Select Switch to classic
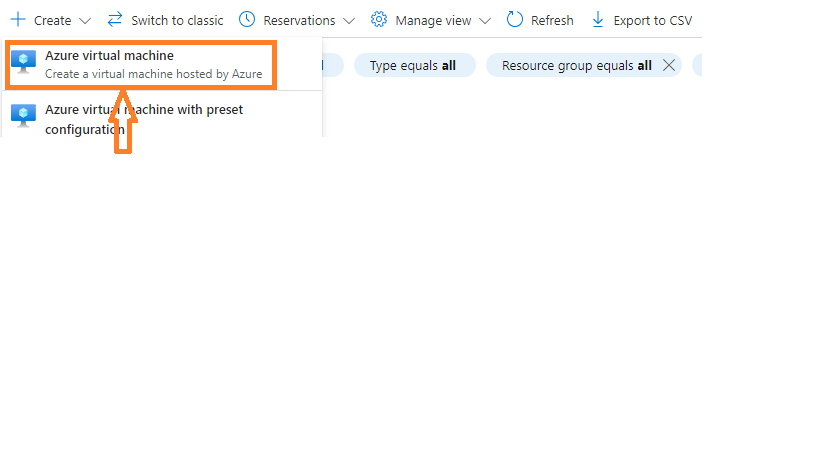This screenshot has width=819, height=460. tap(177, 20)
